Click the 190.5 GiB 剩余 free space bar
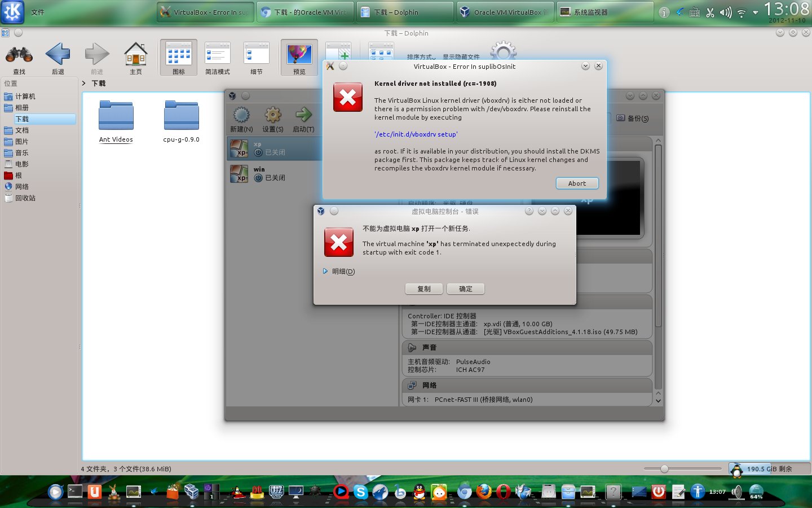Viewport: 812px width, 508px height. (x=769, y=468)
